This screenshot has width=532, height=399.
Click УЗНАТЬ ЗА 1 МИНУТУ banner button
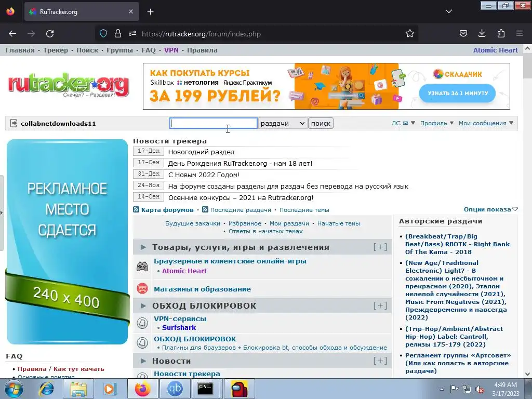(457, 94)
